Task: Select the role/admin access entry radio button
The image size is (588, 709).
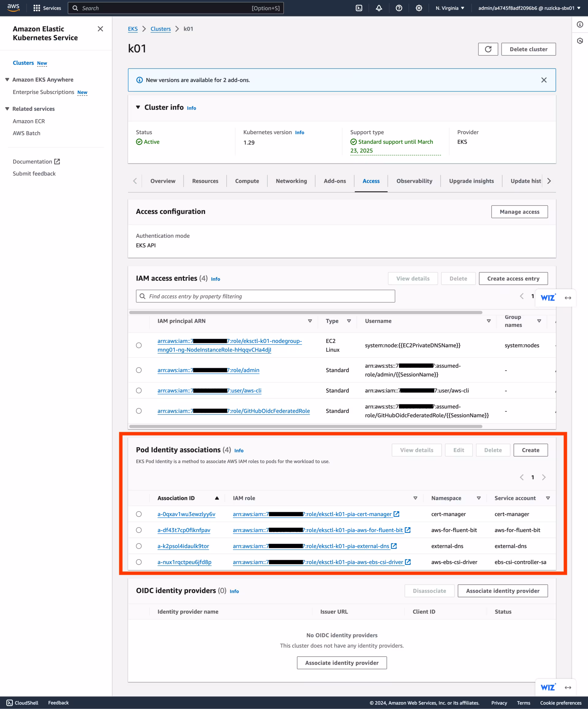Action: point(139,370)
